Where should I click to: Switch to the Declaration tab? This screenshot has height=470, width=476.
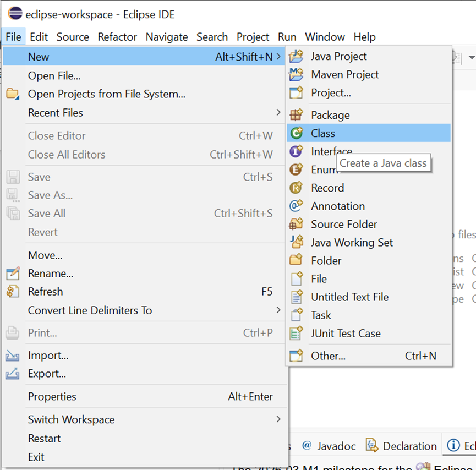click(x=401, y=446)
